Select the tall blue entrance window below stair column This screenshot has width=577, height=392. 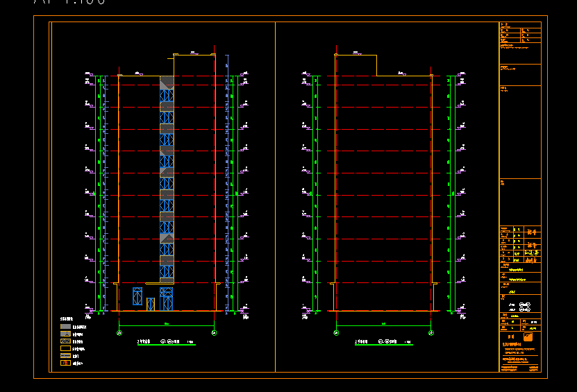tap(167, 298)
